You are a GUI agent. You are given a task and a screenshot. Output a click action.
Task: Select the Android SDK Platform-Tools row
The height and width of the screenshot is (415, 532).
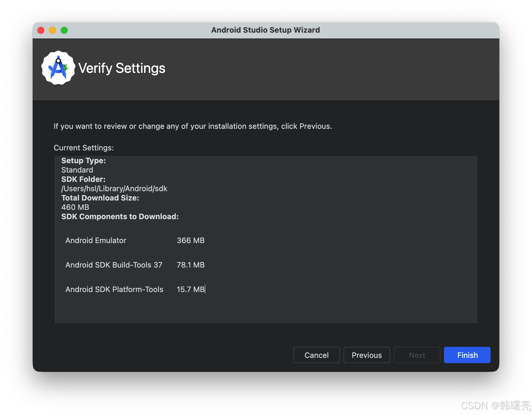click(x=135, y=289)
